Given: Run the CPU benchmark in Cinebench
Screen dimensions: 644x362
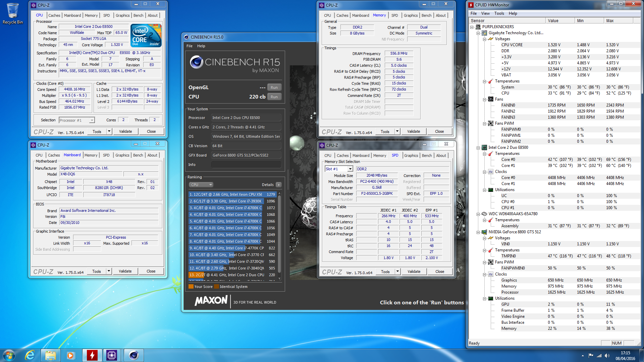Looking at the screenshot, I should pyautogui.click(x=274, y=97).
